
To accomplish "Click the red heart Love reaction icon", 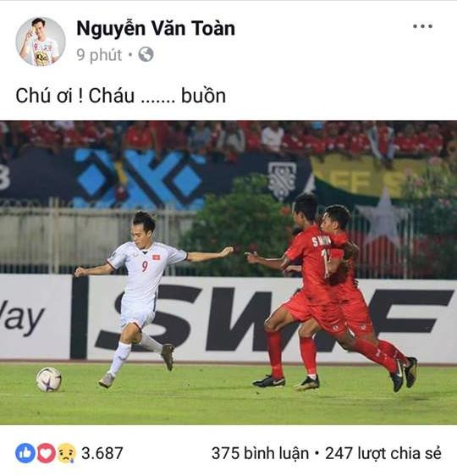I will 46,453.
